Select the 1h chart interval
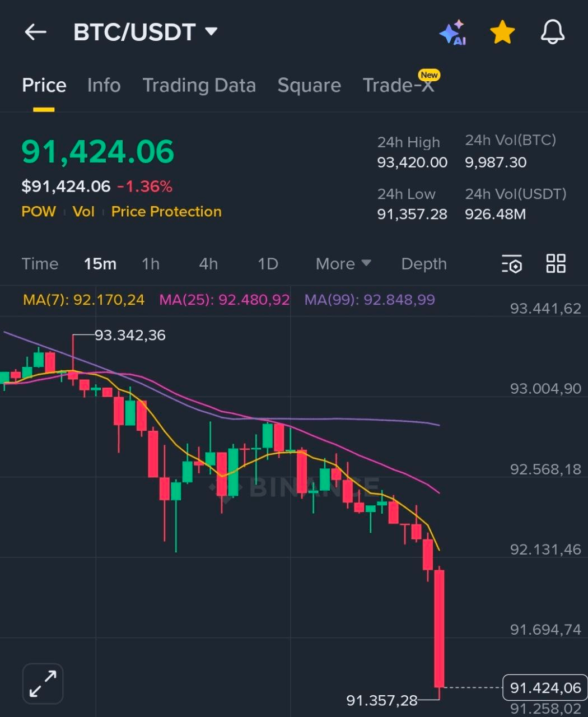Viewport: 588px width, 717px height. 151,264
